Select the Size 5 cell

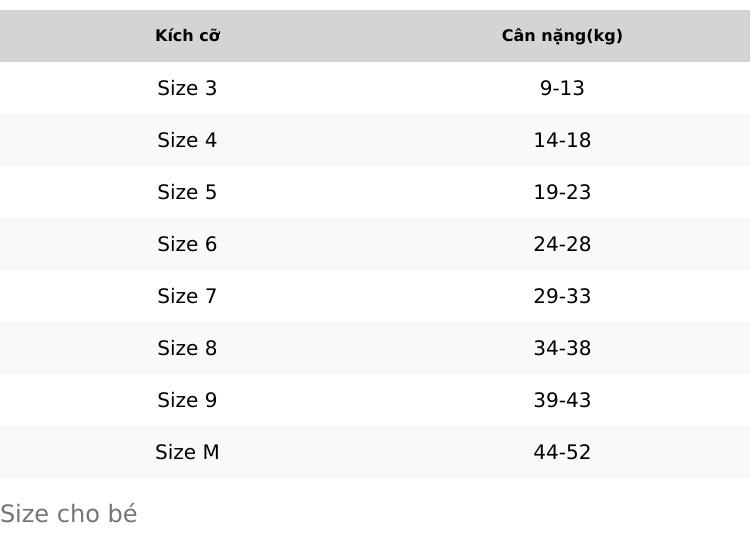coord(188,192)
